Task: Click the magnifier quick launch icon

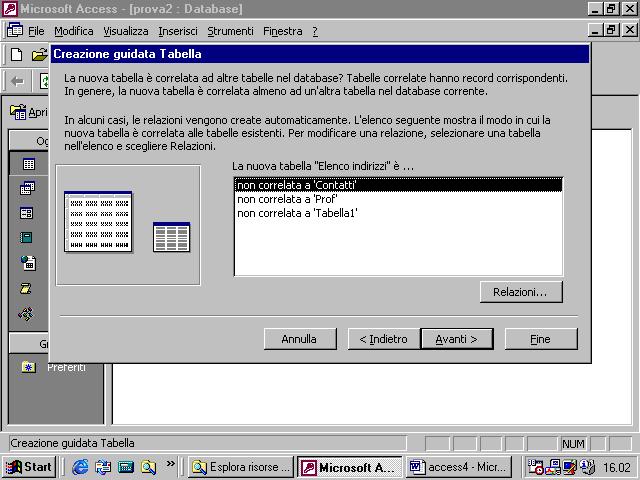Action: point(148,467)
